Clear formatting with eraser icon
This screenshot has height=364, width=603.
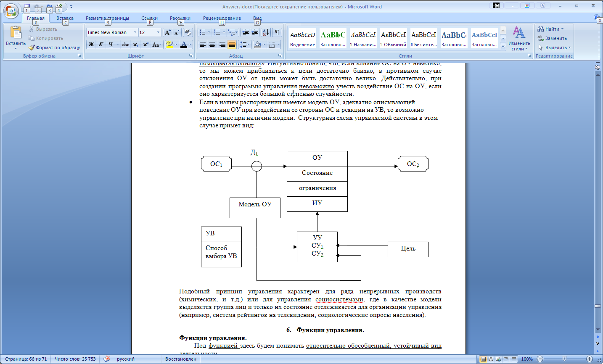(x=188, y=32)
